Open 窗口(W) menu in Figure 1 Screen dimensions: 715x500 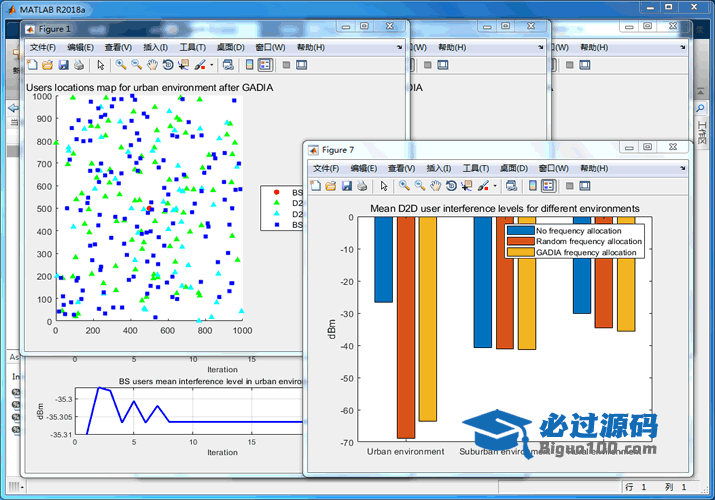pos(270,47)
